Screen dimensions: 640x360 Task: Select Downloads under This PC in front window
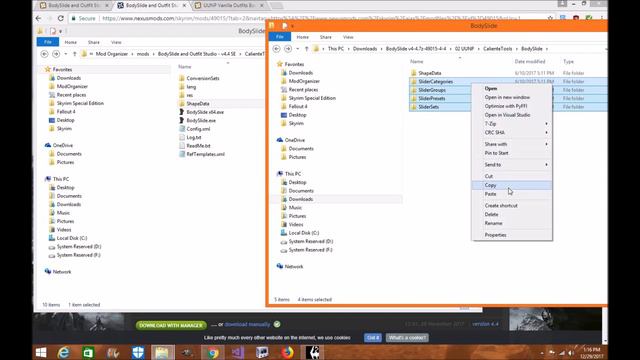pos(300,199)
